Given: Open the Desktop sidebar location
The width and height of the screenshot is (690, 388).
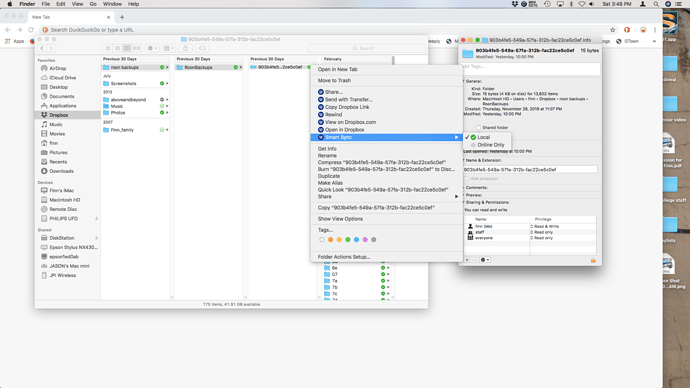Looking at the screenshot, I should [58, 87].
